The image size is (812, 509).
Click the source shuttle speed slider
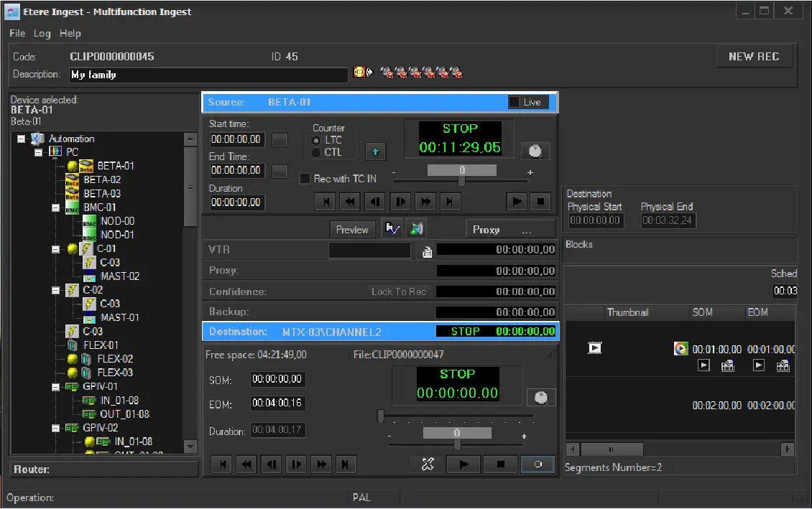(x=461, y=181)
